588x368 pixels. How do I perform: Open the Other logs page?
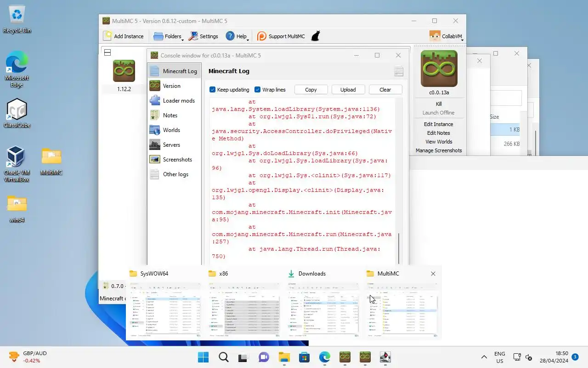pos(174,174)
